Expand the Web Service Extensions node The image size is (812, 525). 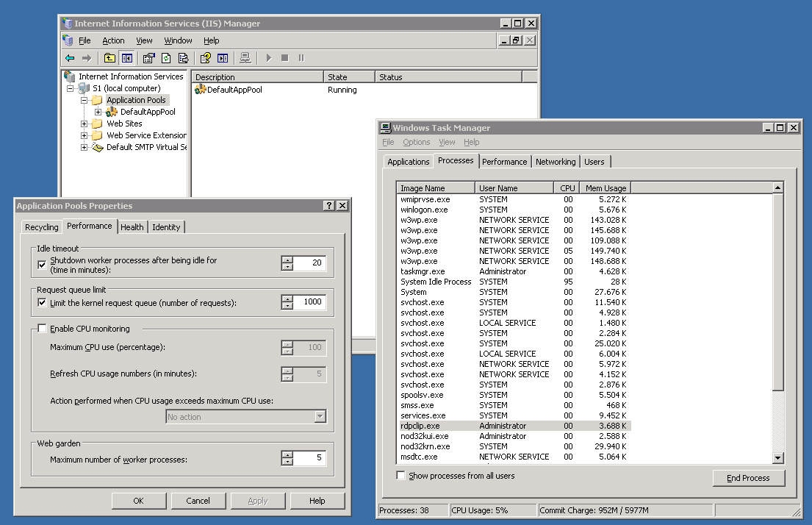pos(84,136)
